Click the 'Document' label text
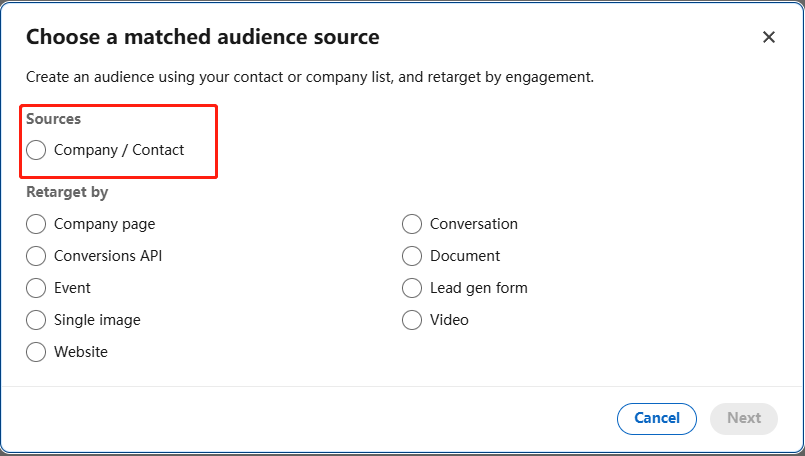 (465, 256)
